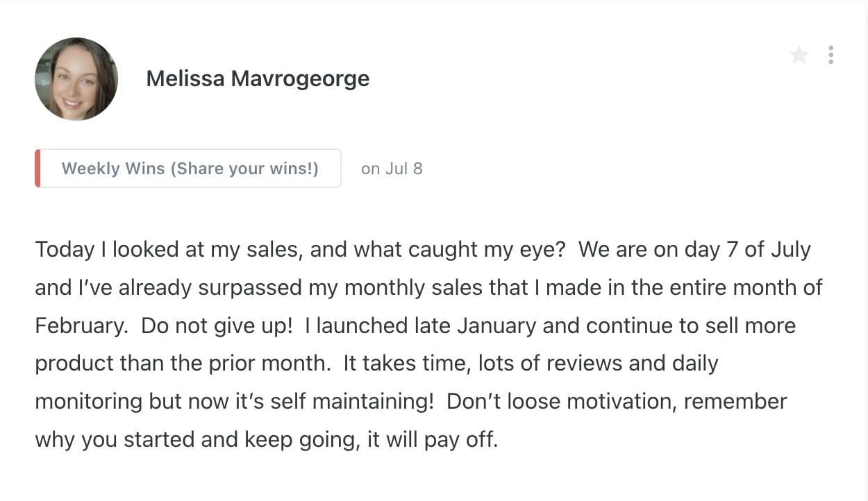This screenshot has width=868, height=501.
Task: Open the three-dot post options menu
Action: pos(831,55)
